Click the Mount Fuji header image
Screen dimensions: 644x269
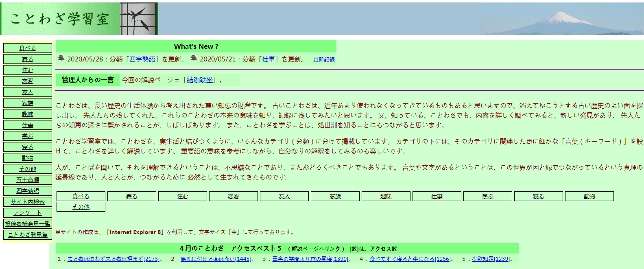coord(561,19)
